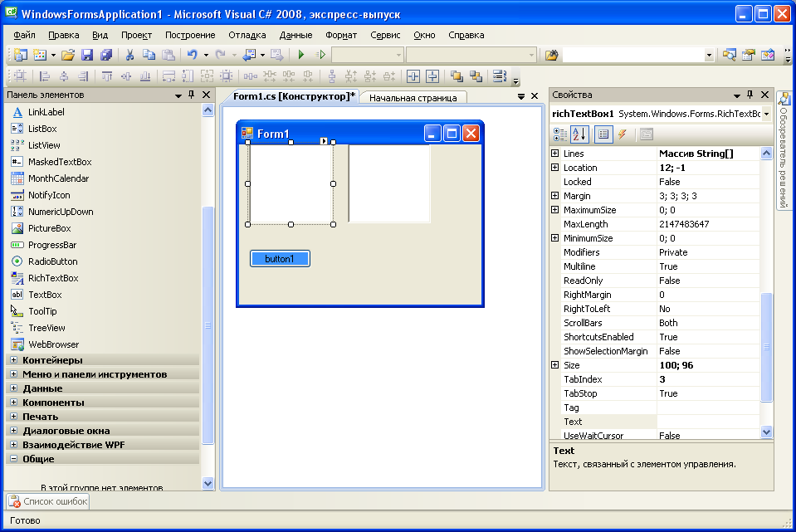The image size is (796, 532).
Task: Click the Align to Grid icon
Action: coord(20,76)
